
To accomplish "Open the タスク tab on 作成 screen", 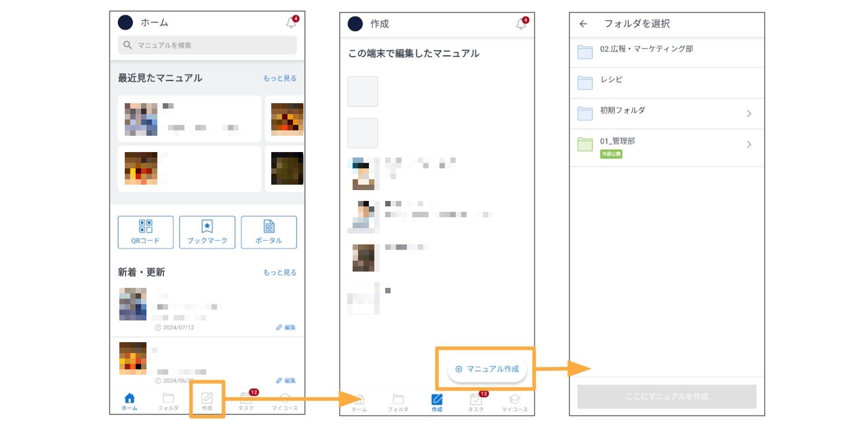I will point(476,402).
